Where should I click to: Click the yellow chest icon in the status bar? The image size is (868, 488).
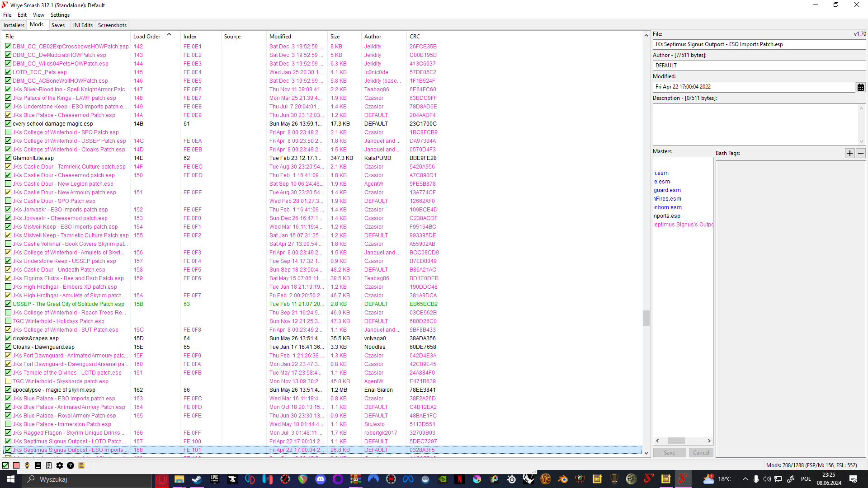point(81,465)
